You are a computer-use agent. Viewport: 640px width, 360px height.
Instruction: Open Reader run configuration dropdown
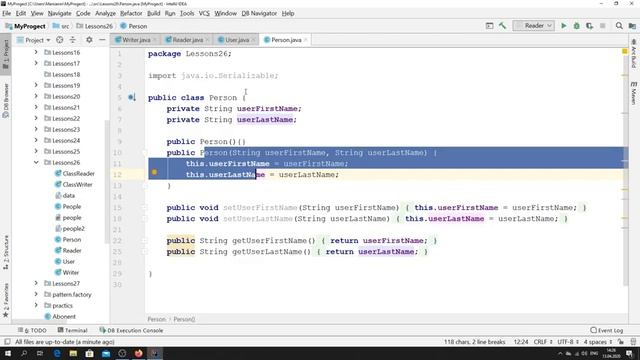pos(534,26)
